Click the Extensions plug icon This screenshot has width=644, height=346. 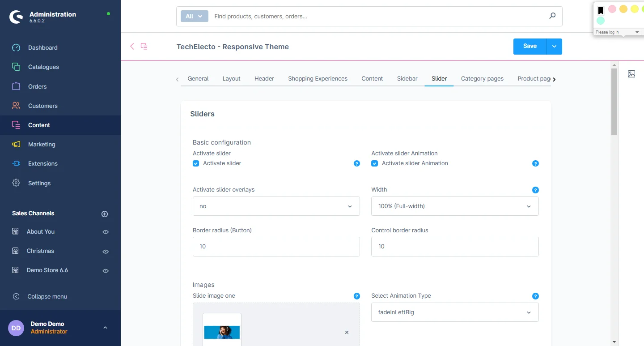point(16,164)
